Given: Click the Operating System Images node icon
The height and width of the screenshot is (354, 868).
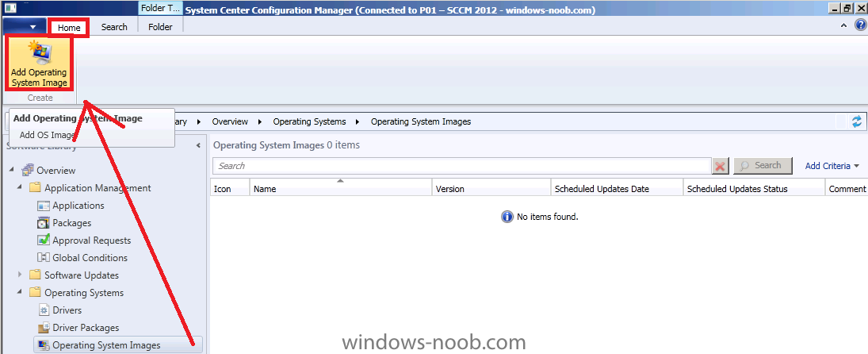Looking at the screenshot, I should [x=44, y=345].
